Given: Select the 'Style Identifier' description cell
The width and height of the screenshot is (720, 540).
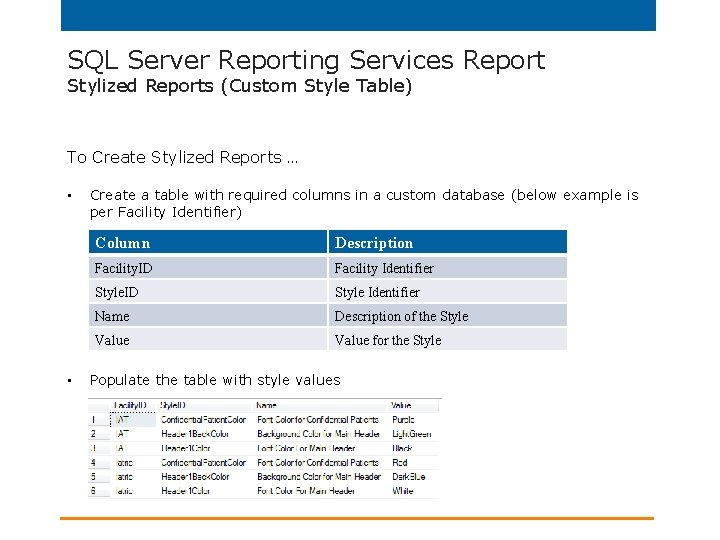Looking at the screenshot, I should [448, 292].
